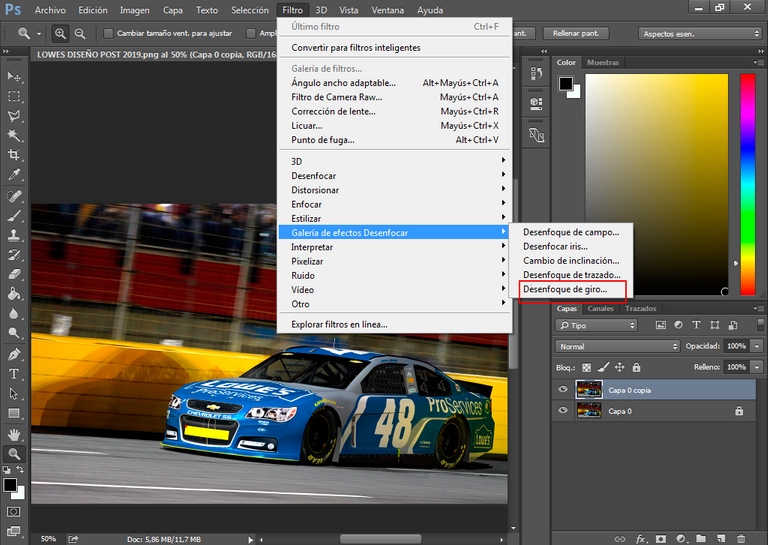Switch to the Muestras tab
The height and width of the screenshot is (545, 768).
click(602, 62)
